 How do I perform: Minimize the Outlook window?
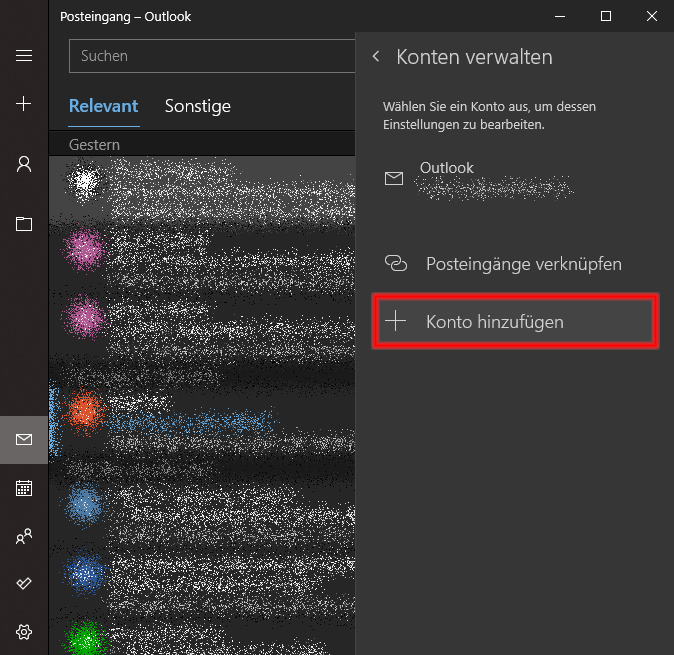pyautogui.click(x=560, y=16)
